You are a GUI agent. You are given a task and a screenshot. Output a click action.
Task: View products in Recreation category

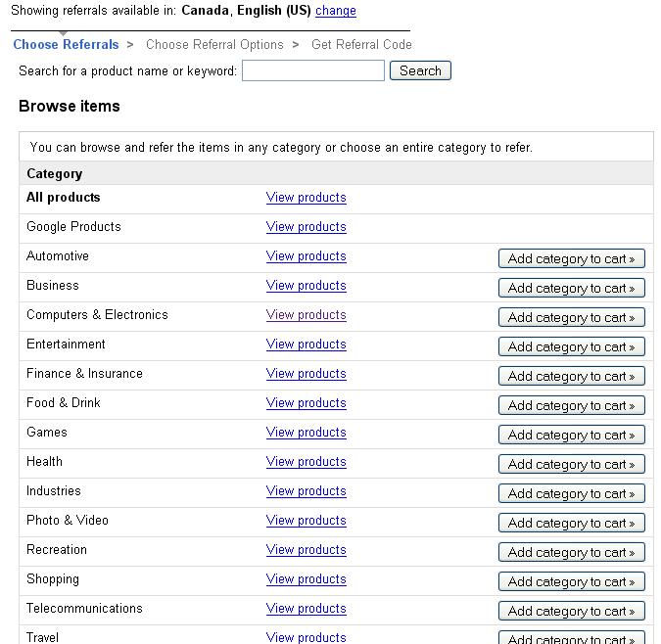click(307, 550)
